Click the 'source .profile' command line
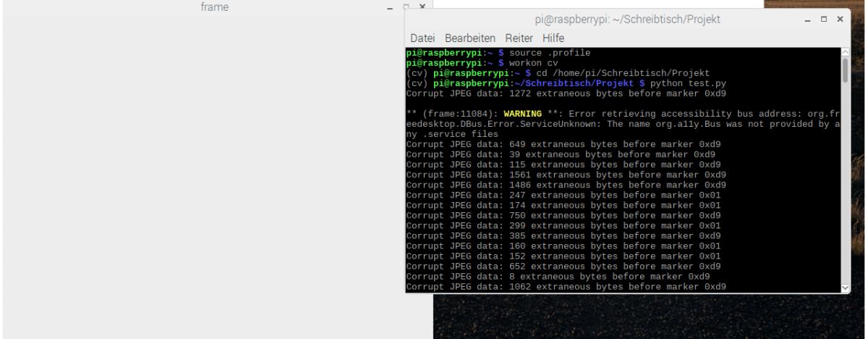Viewport: 868px width, 339px height. 498,53
